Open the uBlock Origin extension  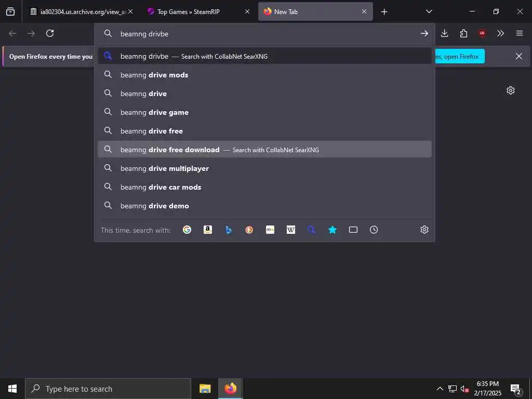pyautogui.click(x=482, y=33)
